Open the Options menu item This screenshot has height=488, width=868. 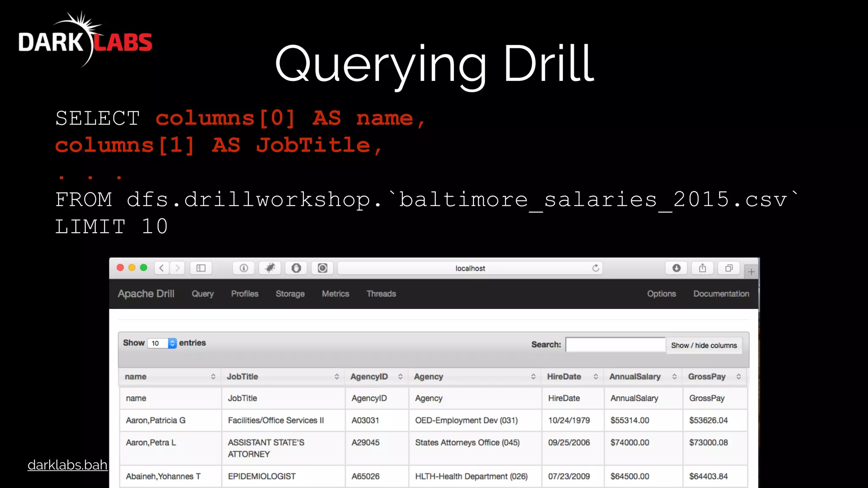(x=662, y=294)
